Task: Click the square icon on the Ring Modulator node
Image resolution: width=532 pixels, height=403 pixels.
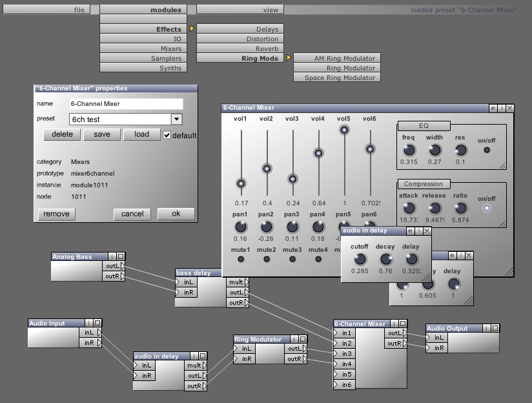Action: (303, 339)
